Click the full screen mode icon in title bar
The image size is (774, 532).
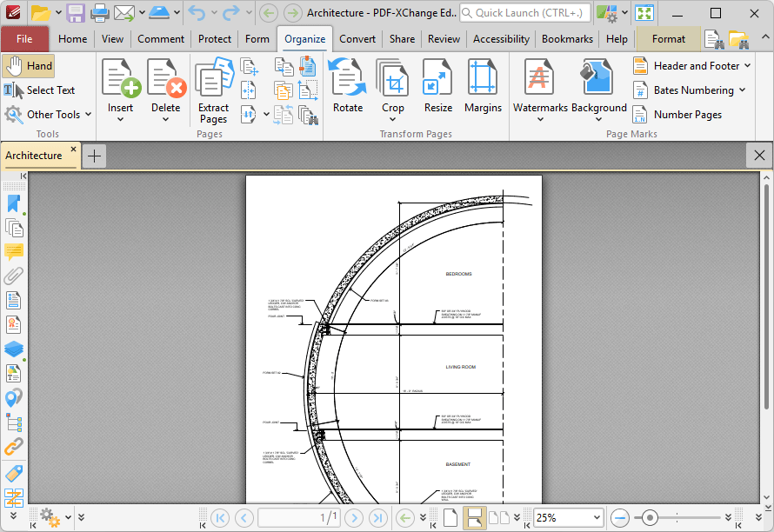pos(644,13)
